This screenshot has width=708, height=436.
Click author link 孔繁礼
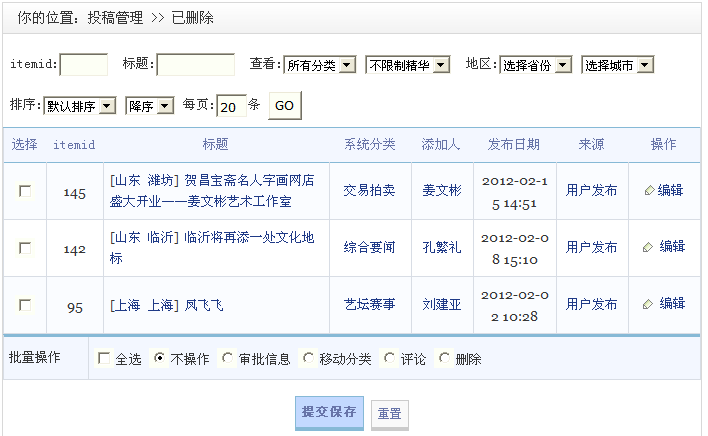(x=442, y=247)
